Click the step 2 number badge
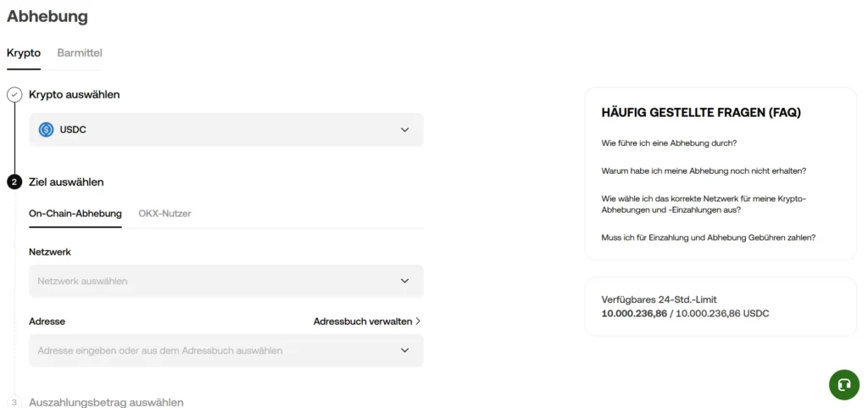 (14, 182)
